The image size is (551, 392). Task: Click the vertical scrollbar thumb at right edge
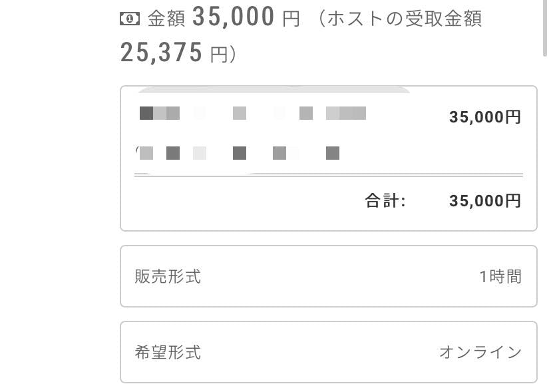(545, 28)
